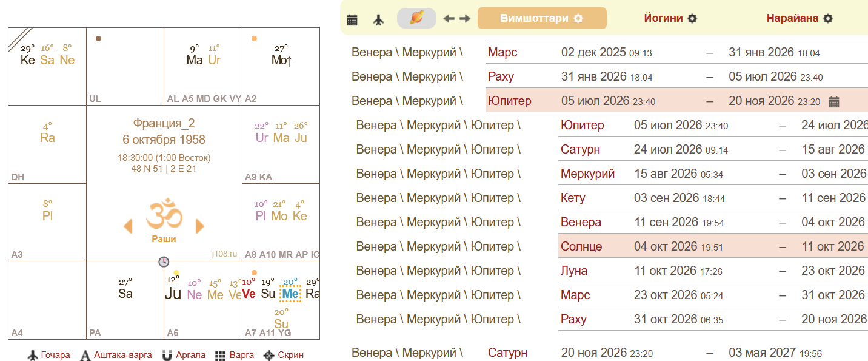Toggle the planet icon button in the toolbar
This screenshot has height=361, width=868.
tap(416, 18)
